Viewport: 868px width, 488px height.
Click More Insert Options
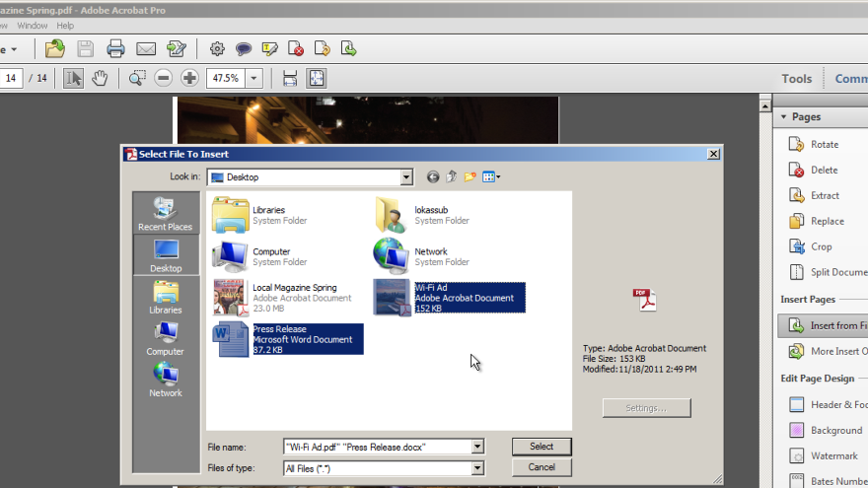(828, 351)
